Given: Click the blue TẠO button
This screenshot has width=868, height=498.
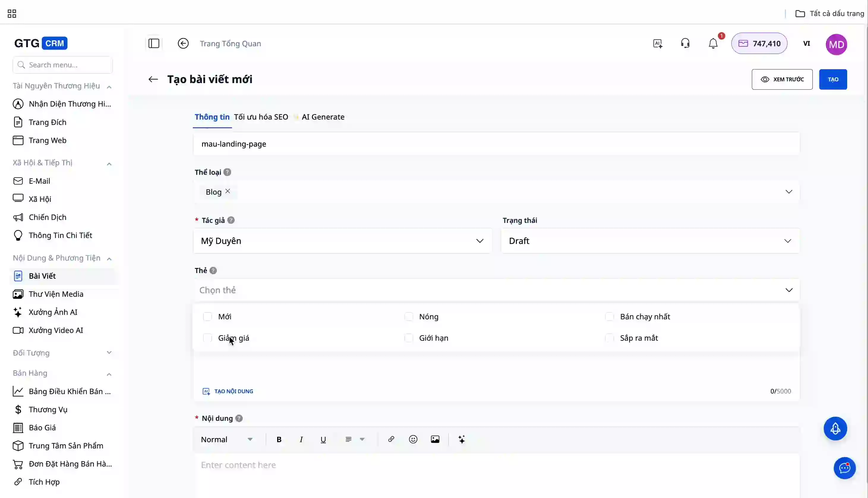Looking at the screenshot, I should pyautogui.click(x=832, y=79).
